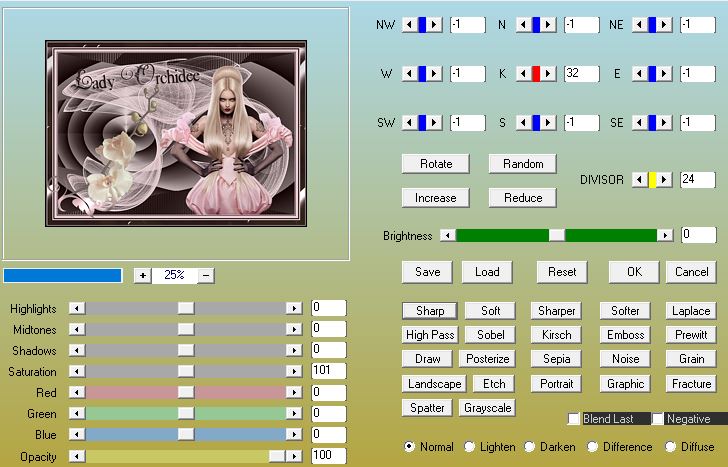Apply the Sharper preset
The image size is (728, 467).
[556, 311]
